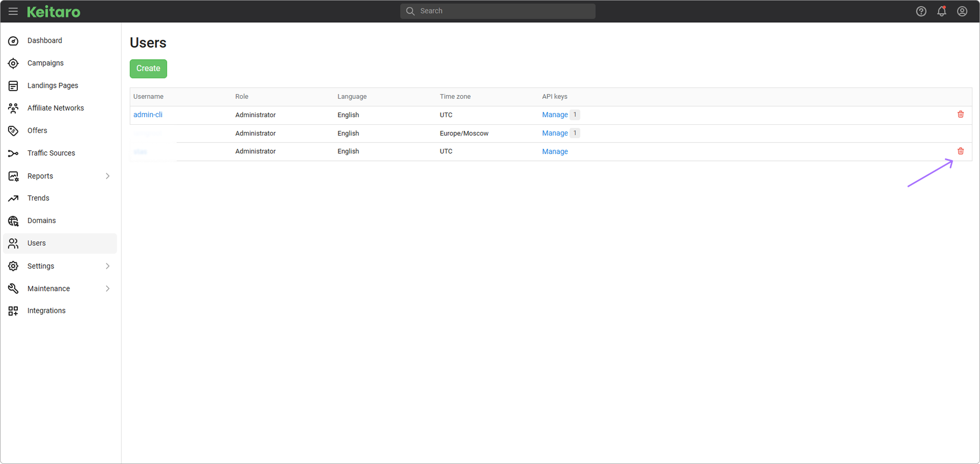Viewport: 980px width, 464px height.
Task: Open the notifications bell
Action: pos(941,11)
